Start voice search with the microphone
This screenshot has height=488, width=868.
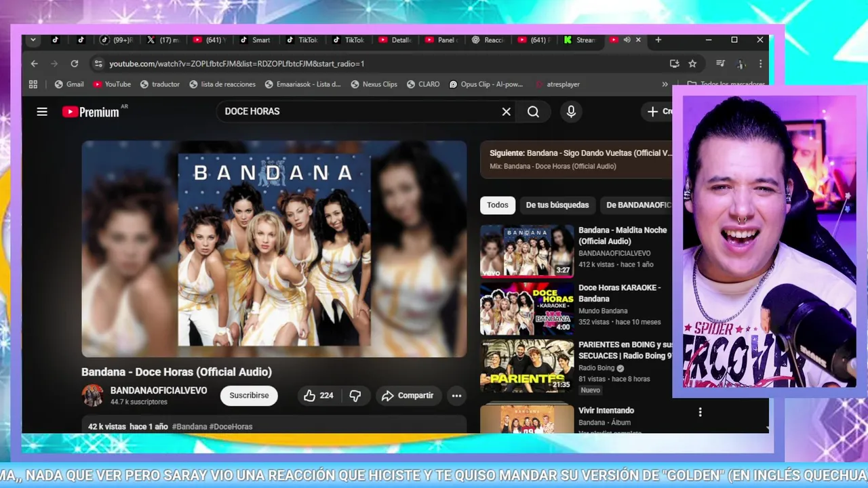pyautogui.click(x=571, y=112)
